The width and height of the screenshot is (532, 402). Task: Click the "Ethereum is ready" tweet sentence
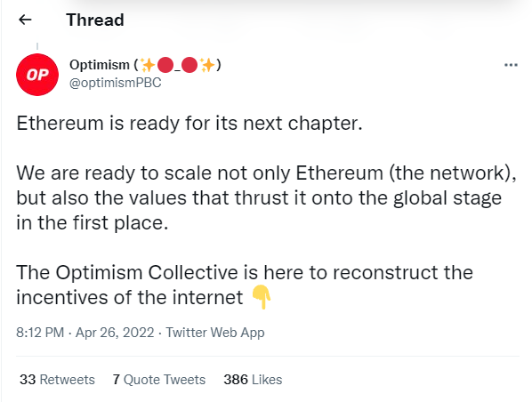(x=189, y=123)
